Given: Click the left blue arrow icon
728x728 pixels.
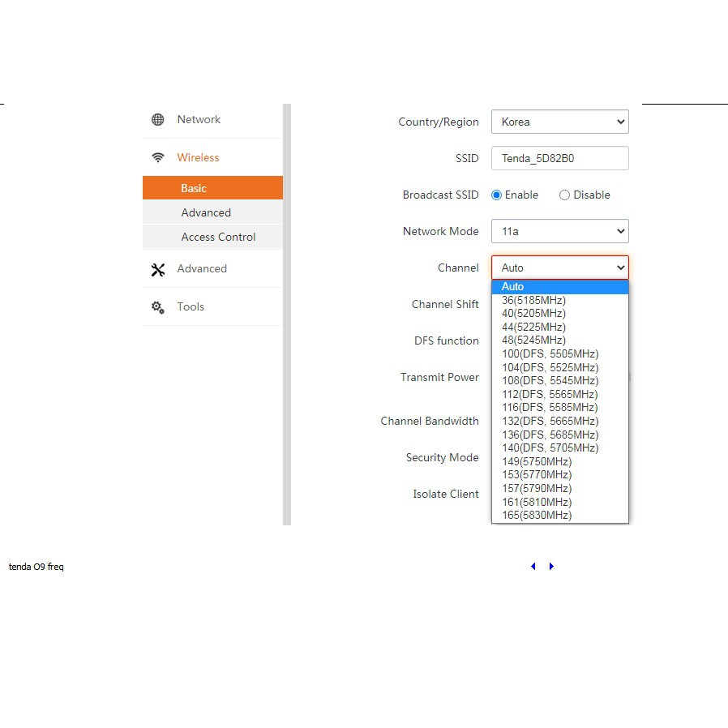Looking at the screenshot, I should click(x=533, y=567).
